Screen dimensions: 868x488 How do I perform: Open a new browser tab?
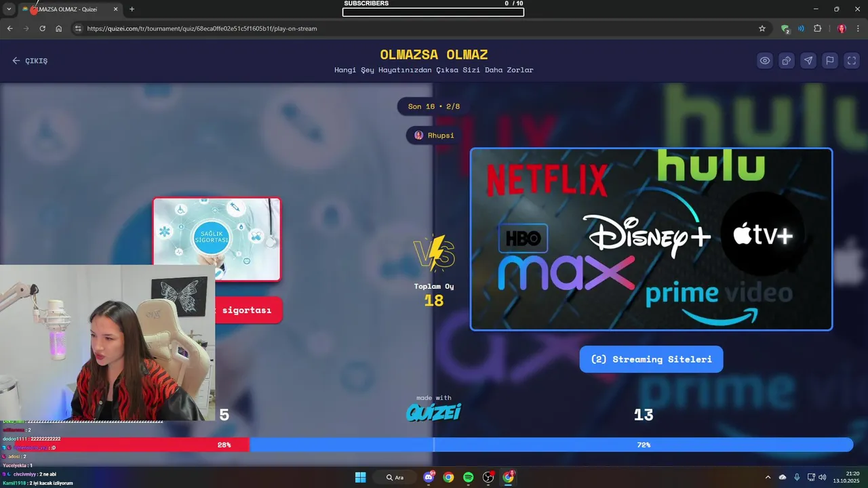click(132, 9)
